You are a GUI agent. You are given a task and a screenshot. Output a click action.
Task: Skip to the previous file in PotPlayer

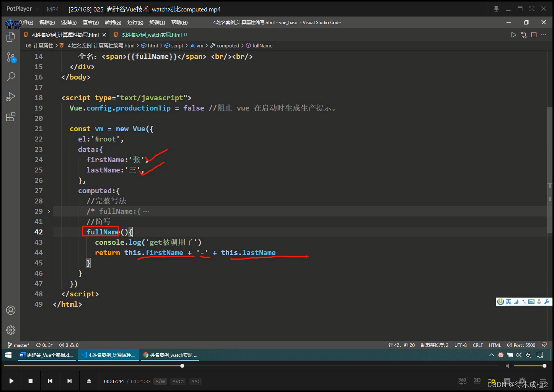(50, 381)
